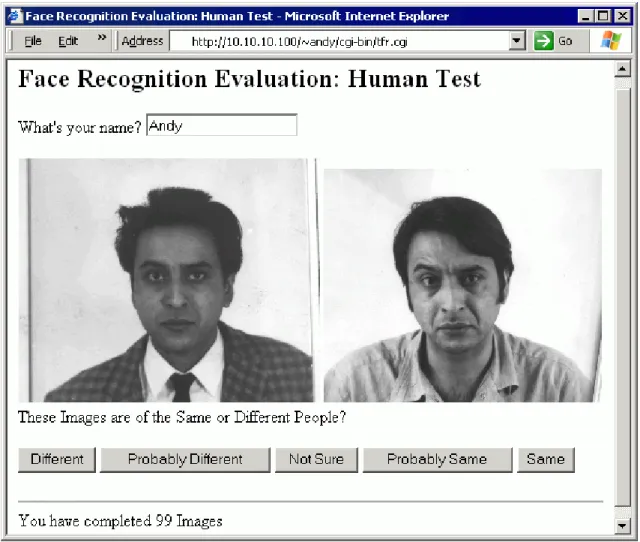
Task: Maximize the Internet Explorer window
Action: point(603,16)
